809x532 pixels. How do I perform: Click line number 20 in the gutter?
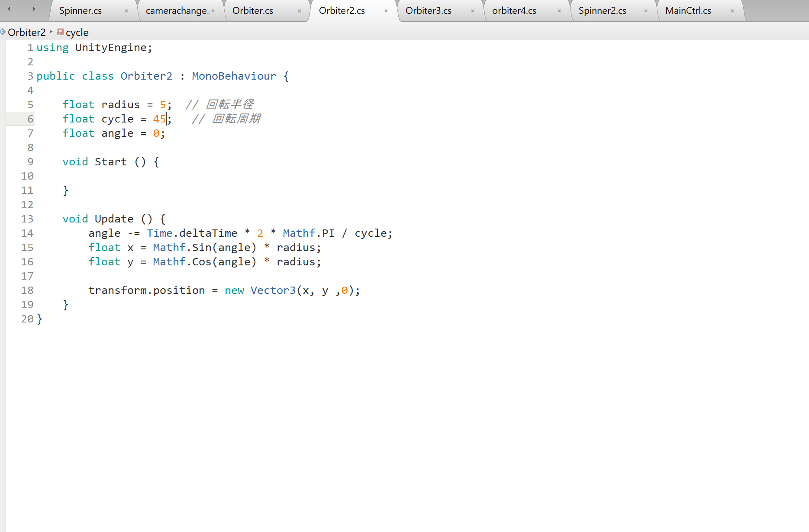pos(27,319)
